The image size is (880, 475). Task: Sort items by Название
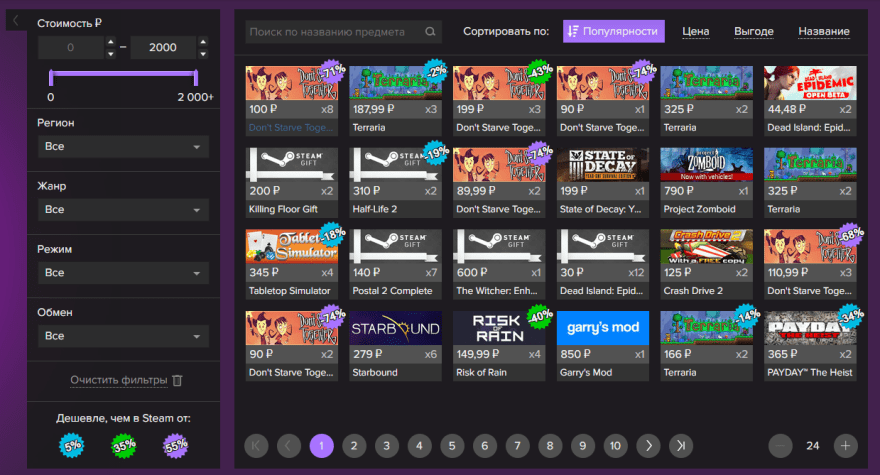(x=824, y=32)
